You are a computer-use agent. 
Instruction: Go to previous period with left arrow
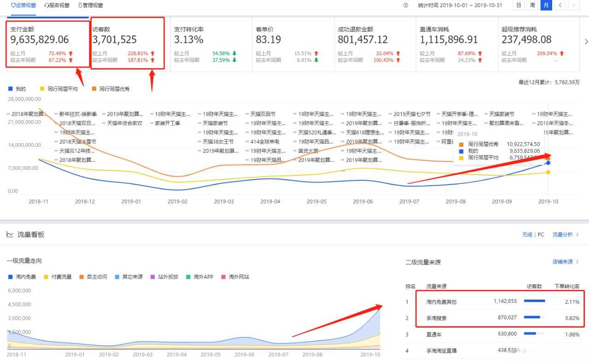click(560, 6)
